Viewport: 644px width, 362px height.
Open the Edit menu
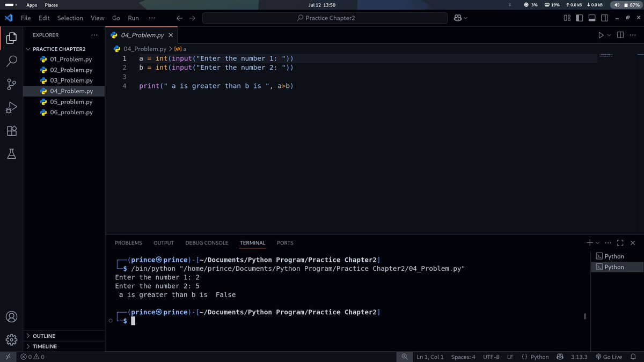pos(44,18)
